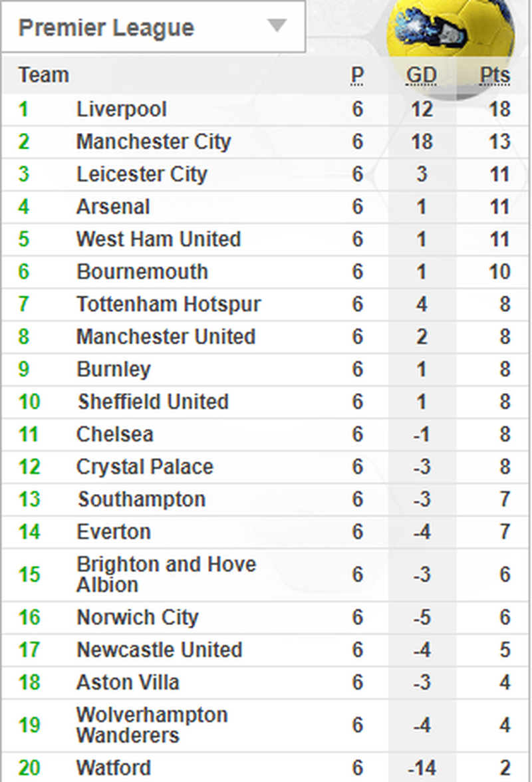
Task: Click Sheffield United team link
Action: tap(153, 402)
